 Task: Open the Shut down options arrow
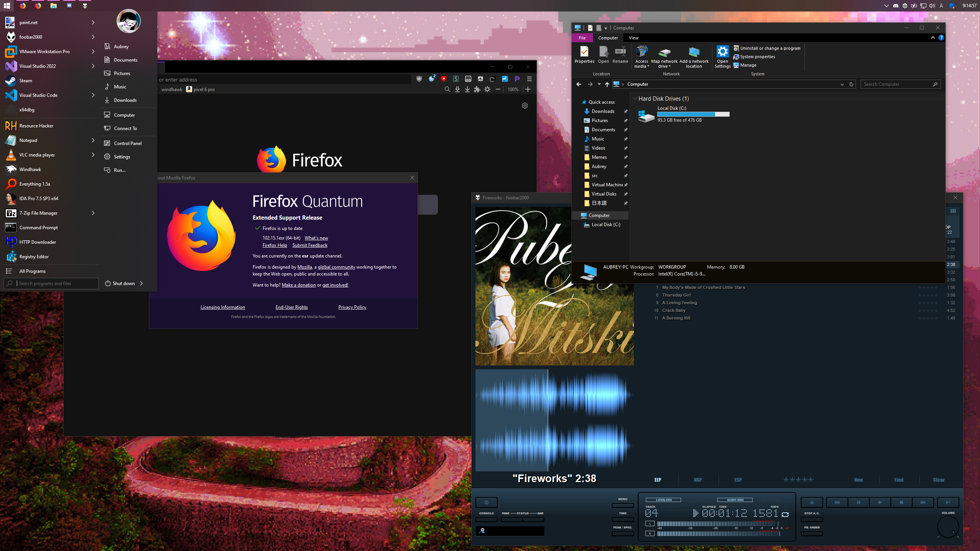pos(142,283)
